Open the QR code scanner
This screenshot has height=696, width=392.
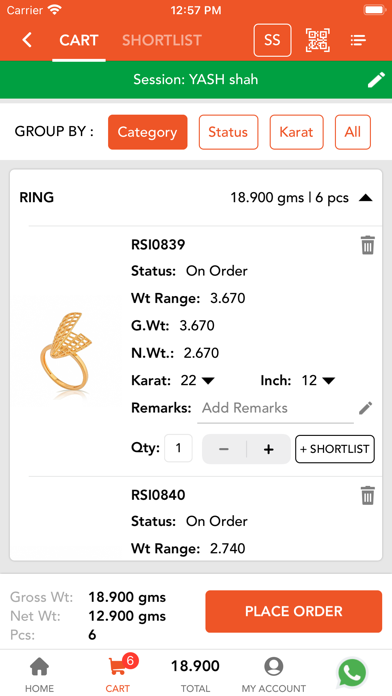tap(317, 40)
